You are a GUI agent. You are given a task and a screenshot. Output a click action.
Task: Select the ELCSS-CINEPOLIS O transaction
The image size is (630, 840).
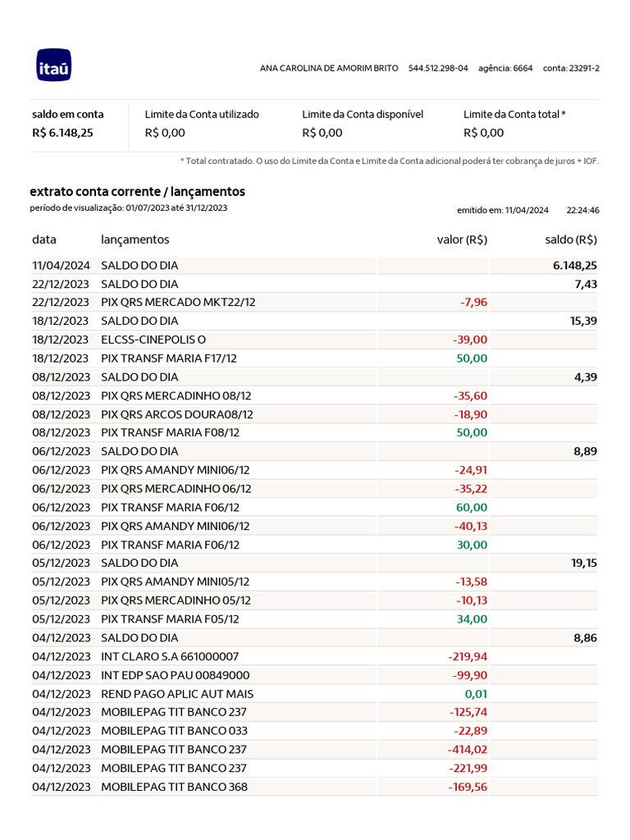pos(153,340)
